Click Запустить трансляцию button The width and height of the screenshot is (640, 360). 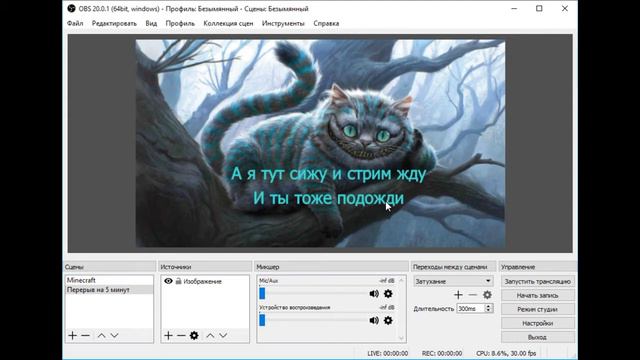click(x=538, y=282)
